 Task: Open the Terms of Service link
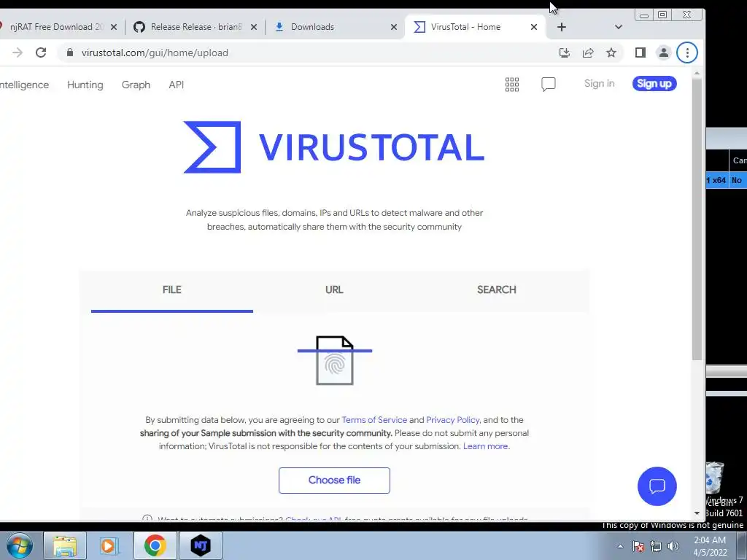click(x=374, y=420)
